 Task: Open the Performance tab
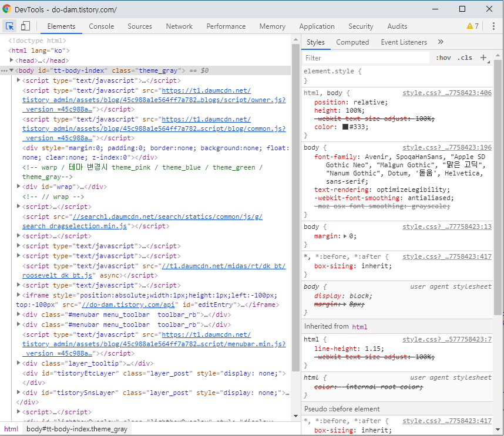click(x=226, y=26)
